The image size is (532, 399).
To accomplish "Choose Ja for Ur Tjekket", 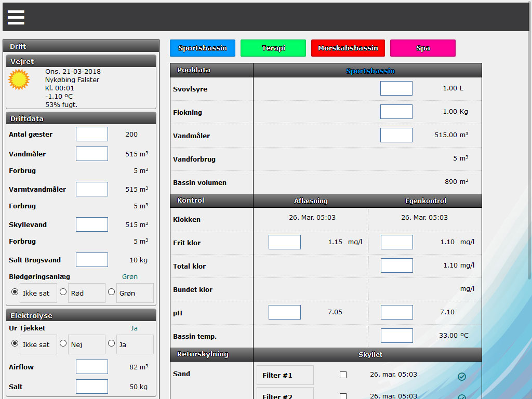I will [111, 343].
